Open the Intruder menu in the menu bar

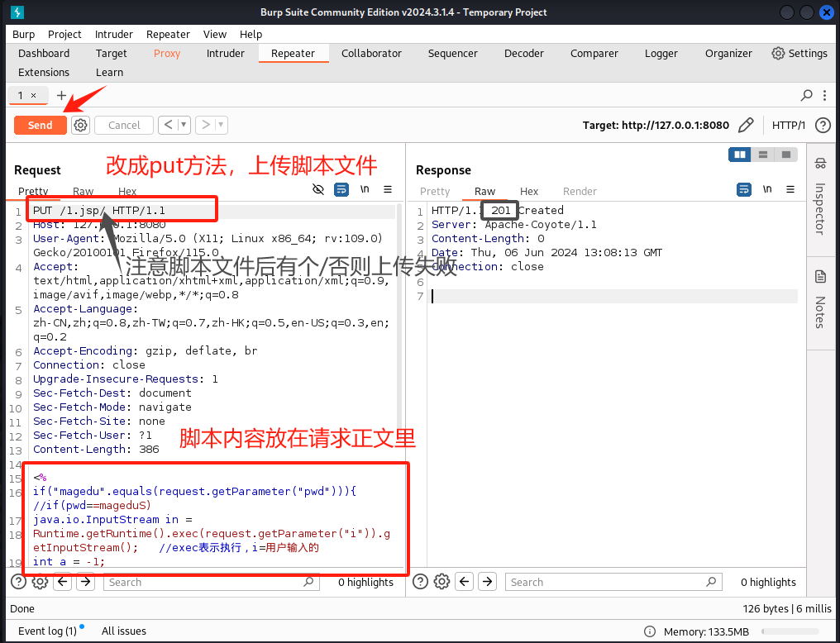(x=113, y=34)
